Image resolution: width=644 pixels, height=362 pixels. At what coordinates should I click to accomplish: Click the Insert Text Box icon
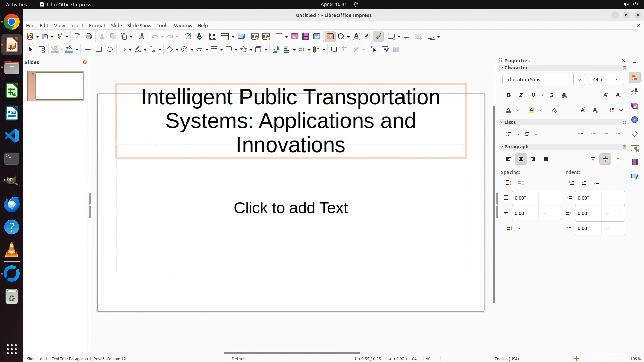330,37
